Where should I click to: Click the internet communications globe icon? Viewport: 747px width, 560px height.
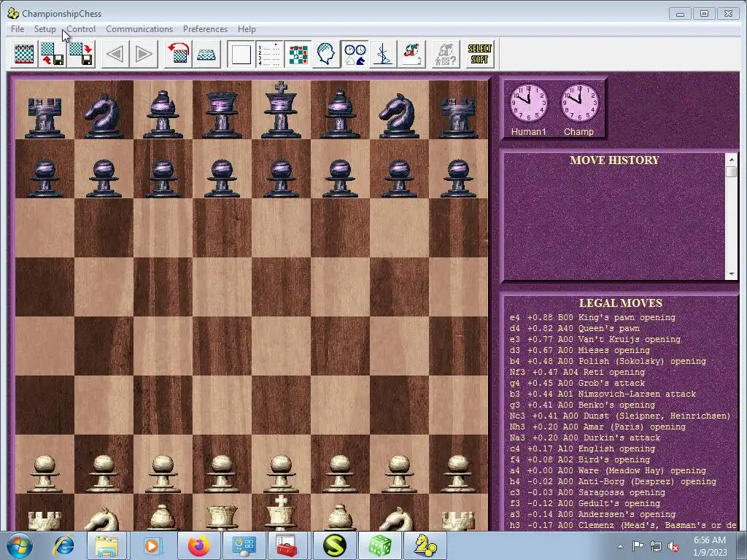pos(412,54)
